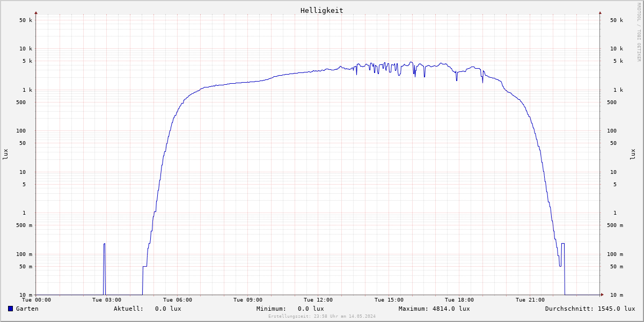Screen dimensions: 644x322
Task: Click the blue Garten legend color swatch
Action: (10, 309)
